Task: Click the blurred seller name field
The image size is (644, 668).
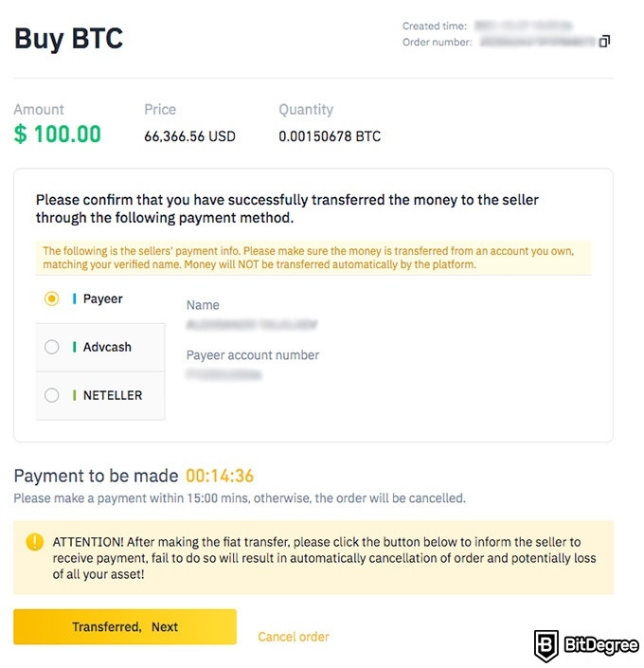Action: (x=252, y=325)
